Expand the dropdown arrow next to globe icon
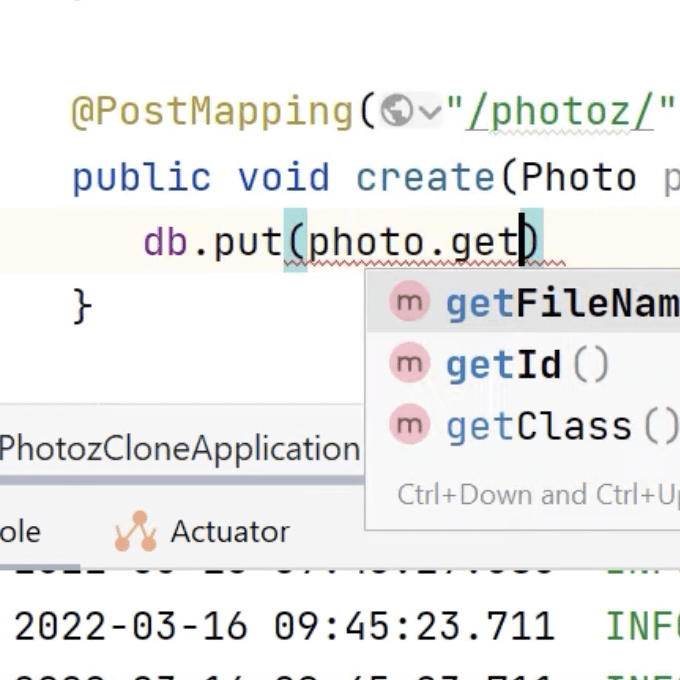This screenshot has width=680, height=680. (x=431, y=112)
